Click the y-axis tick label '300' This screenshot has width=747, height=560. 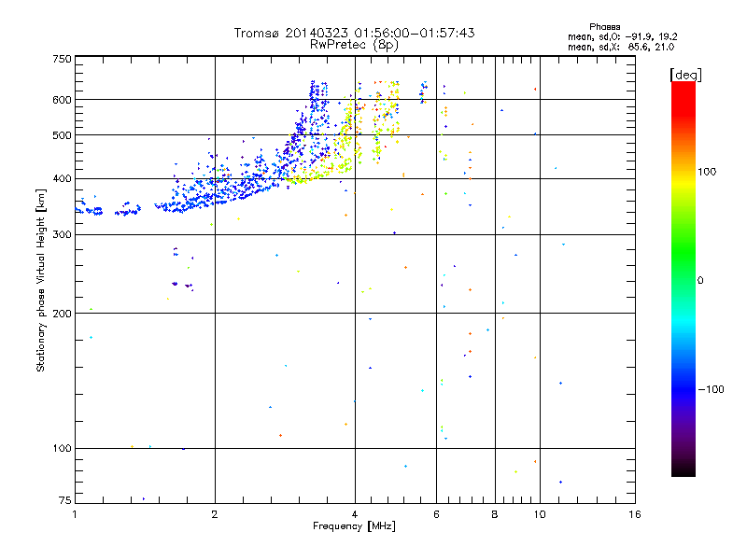(x=62, y=235)
